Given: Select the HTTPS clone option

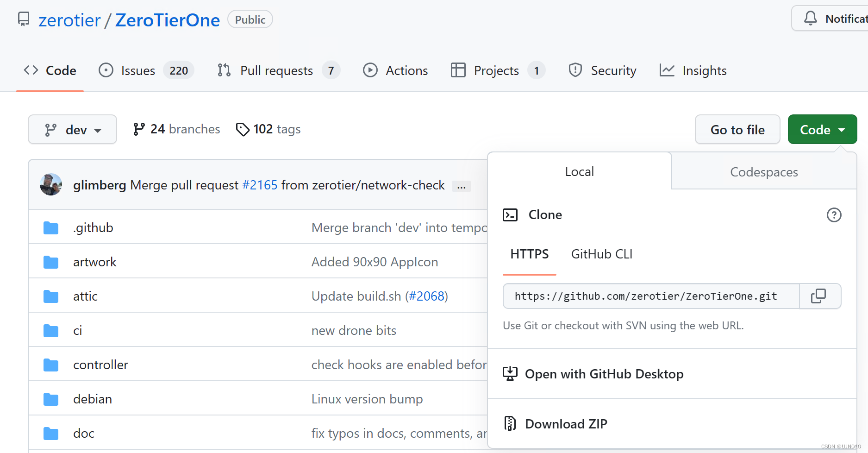Looking at the screenshot, I should (x=530, y=254).
